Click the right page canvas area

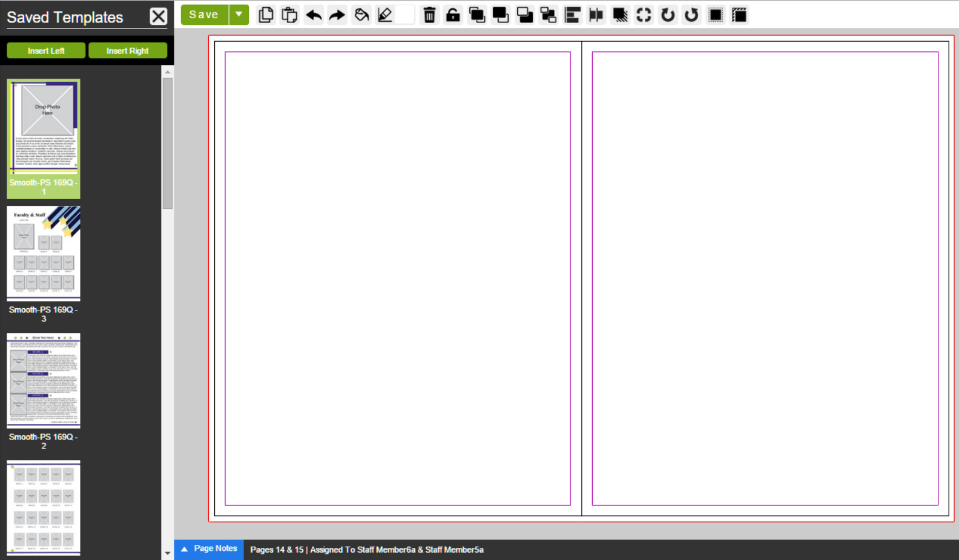click(x=765, y=278)
